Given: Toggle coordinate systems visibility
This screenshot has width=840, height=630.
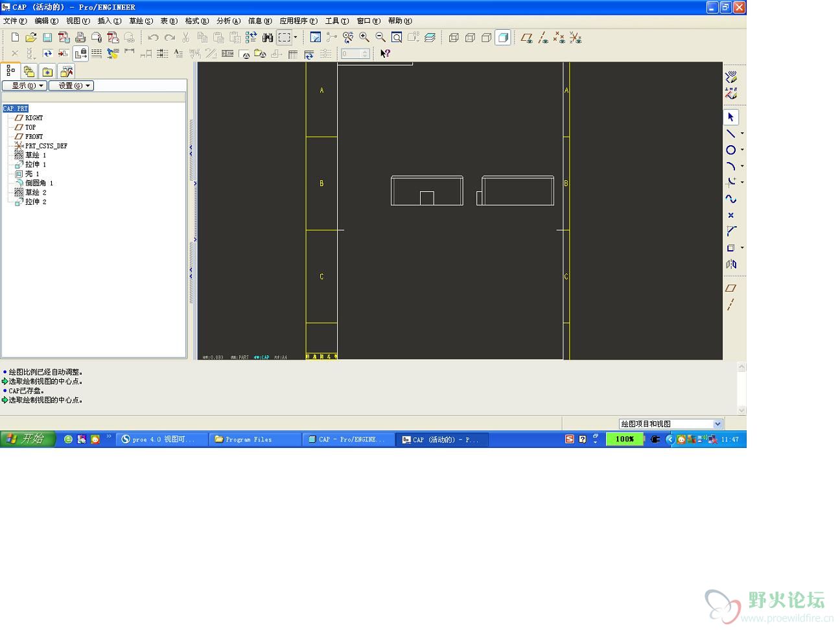Looking at the screenshot, I should (x=576, y=38).
